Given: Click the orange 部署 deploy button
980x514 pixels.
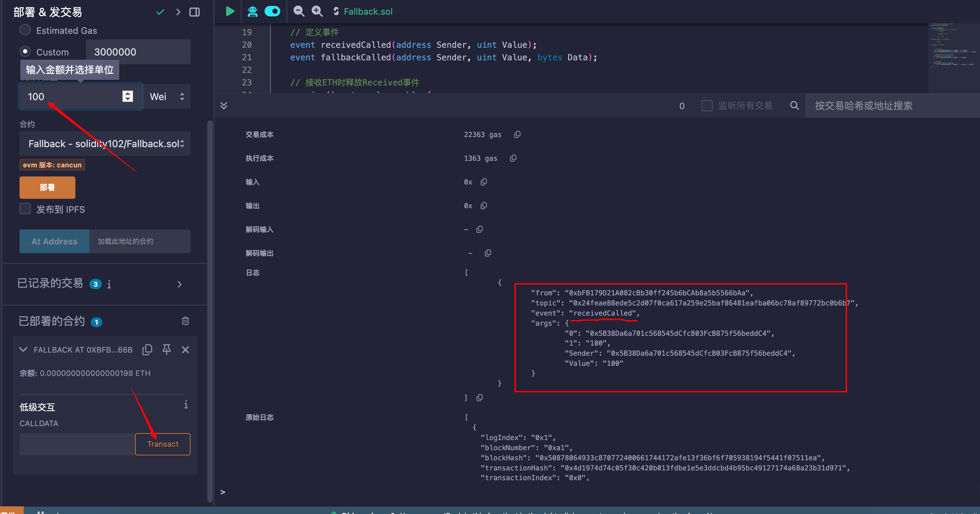Looking at the screenshot, I should click(x=47, y=187).
